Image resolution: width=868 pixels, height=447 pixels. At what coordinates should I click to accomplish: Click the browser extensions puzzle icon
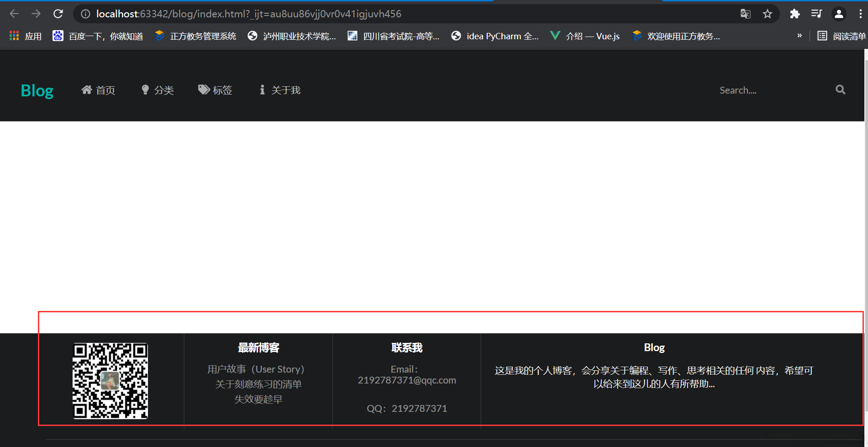(794, 14)
